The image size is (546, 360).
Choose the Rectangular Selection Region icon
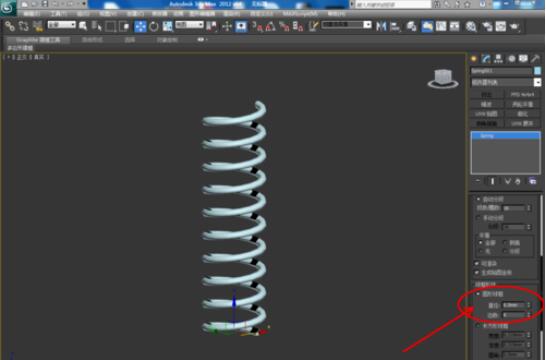click(x=110, y=26)
